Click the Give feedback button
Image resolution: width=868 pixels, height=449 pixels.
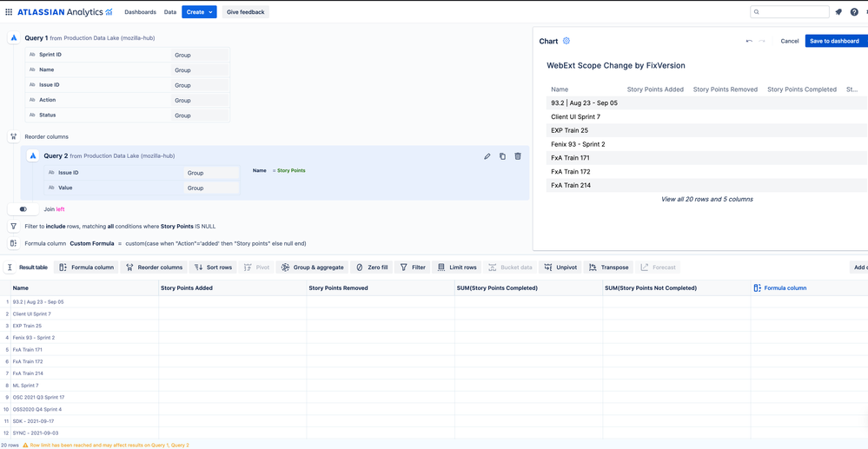(x=246, y=11)
